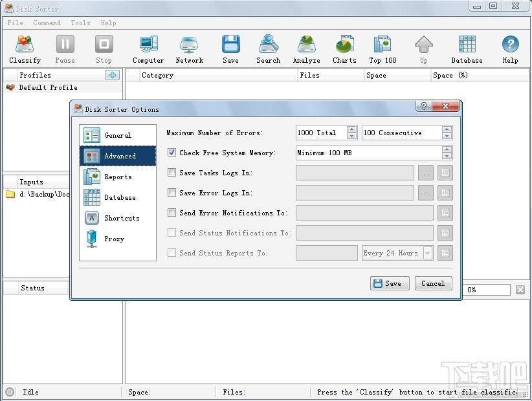
Task: Open the Database toolbar icon
Action: 467,50
